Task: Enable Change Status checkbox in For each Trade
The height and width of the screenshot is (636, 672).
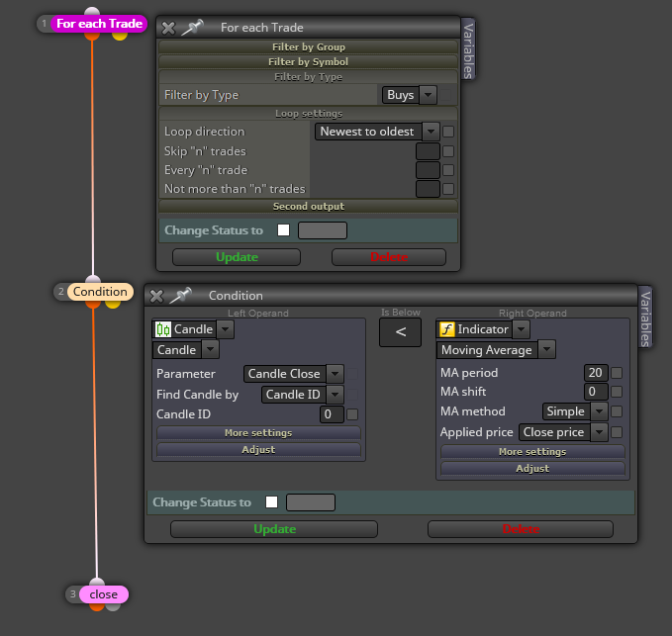Action: point(283,230)
